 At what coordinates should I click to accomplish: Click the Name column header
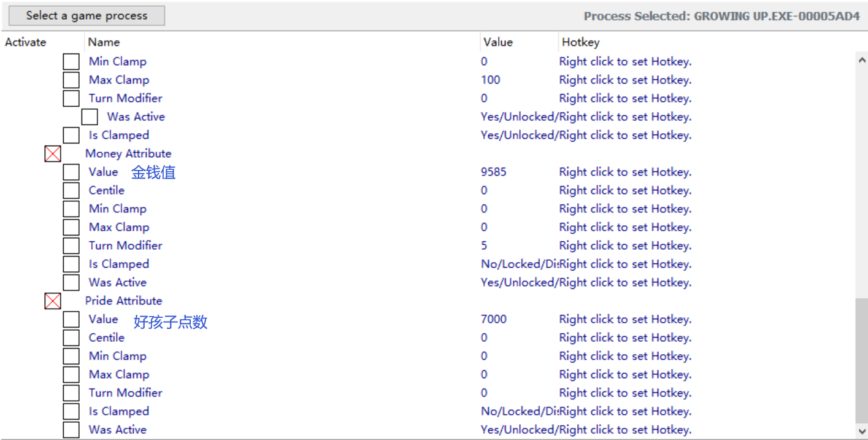click(104, 42)
